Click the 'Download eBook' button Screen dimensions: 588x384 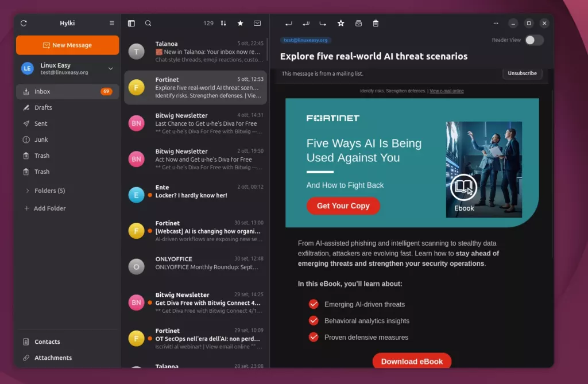click(412, 360)
